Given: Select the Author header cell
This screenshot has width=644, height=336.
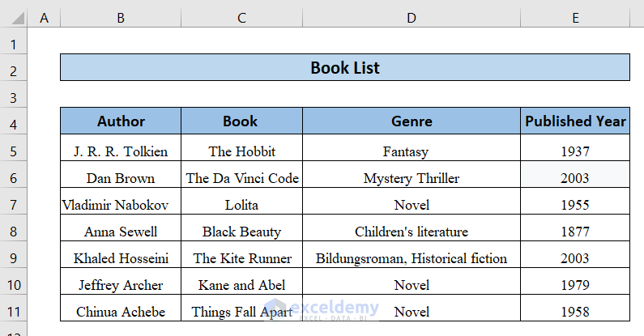Looking at the screenshot, I should tap(121, 121).
